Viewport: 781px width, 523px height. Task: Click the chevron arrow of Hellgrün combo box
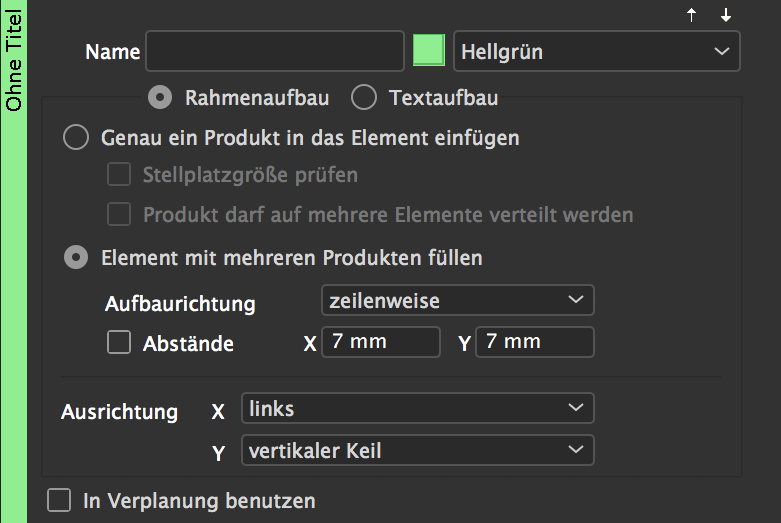click(x=722, y=51)
